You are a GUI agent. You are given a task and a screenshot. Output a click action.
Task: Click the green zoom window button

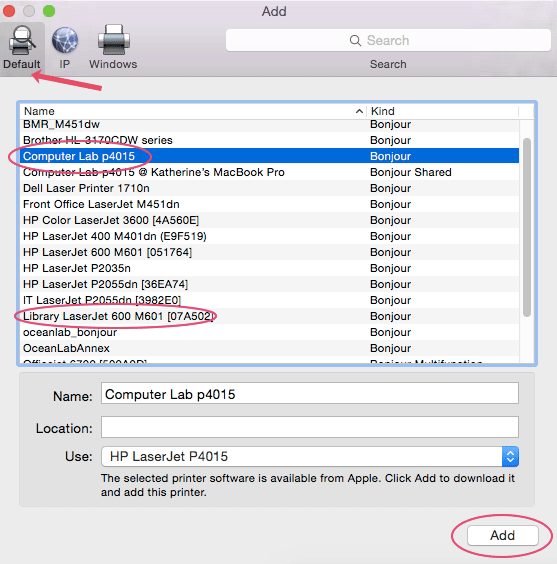(49, 11)
